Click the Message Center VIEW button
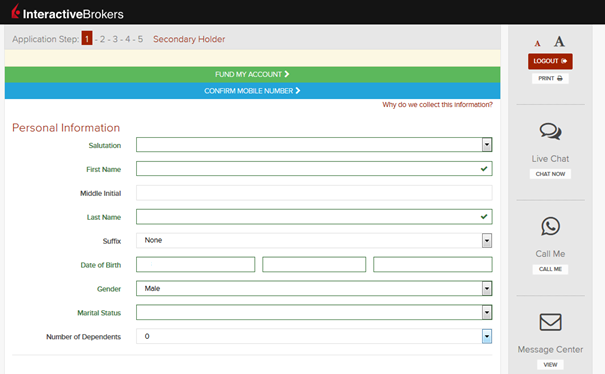The height and width of the screenshot is (374, 605). click(550, 365)
